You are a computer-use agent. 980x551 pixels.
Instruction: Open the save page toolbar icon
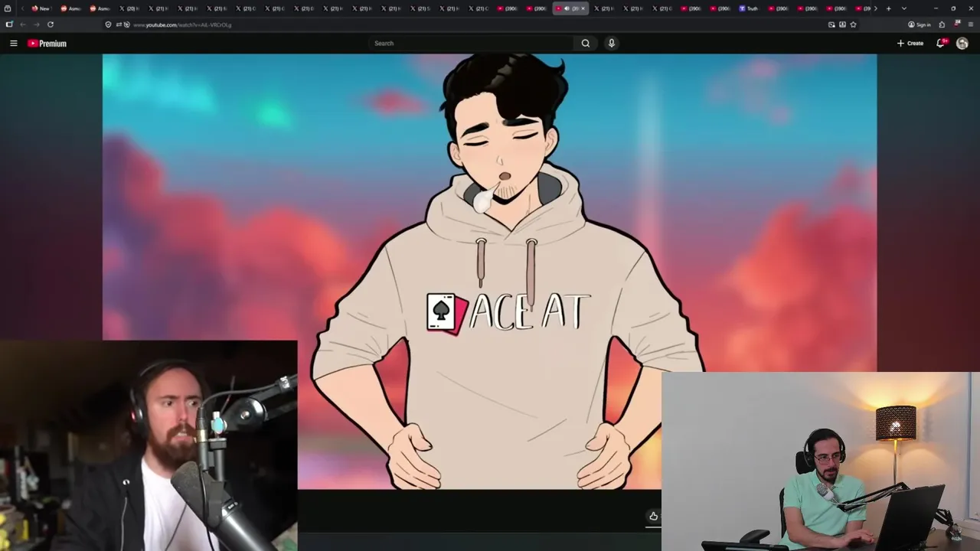coord(842,24)
